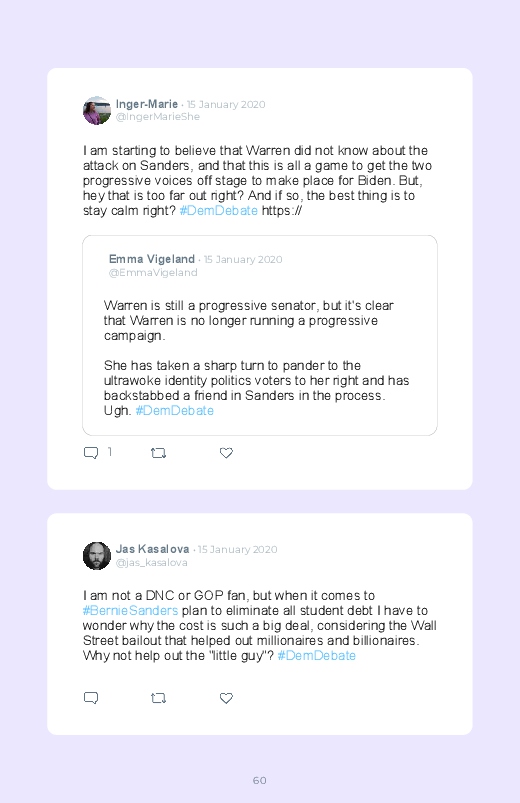Open the reply count on first tweet
This screenshot has height=803, width=520.
(110, 452)
